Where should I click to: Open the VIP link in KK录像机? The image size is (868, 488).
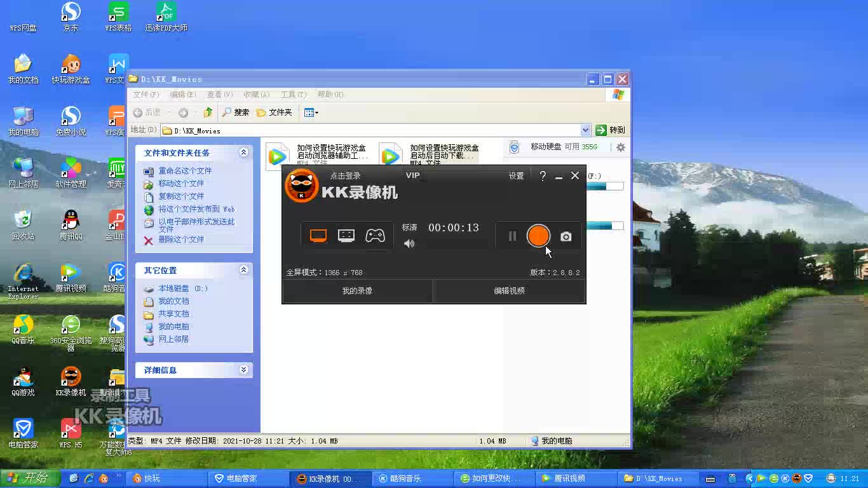click(412, 175)
